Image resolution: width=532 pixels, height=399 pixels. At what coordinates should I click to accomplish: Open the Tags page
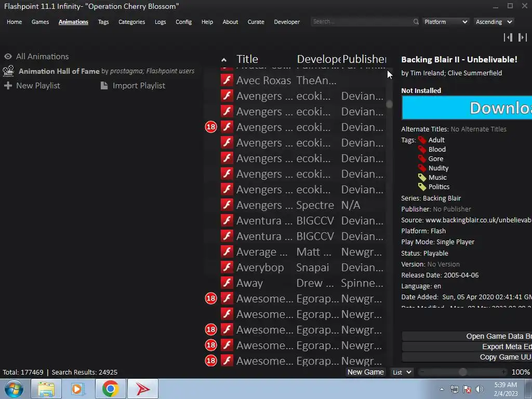click(103, 22)
